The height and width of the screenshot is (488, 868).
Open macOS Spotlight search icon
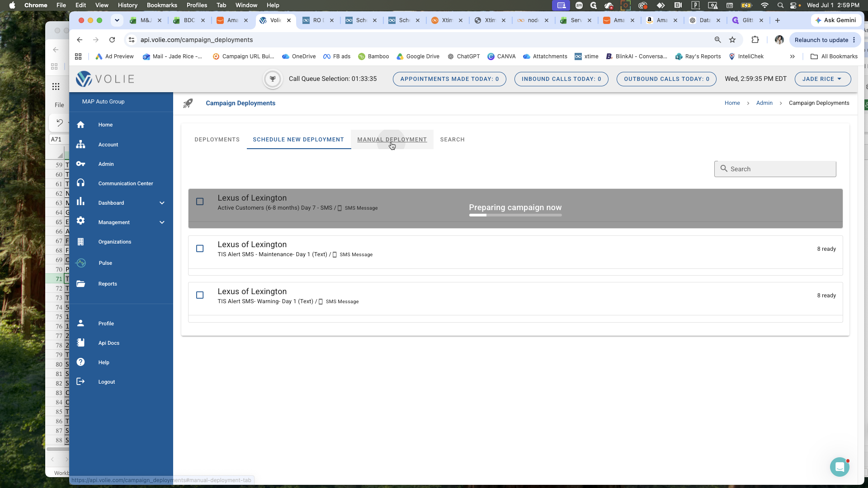(780, 5)
